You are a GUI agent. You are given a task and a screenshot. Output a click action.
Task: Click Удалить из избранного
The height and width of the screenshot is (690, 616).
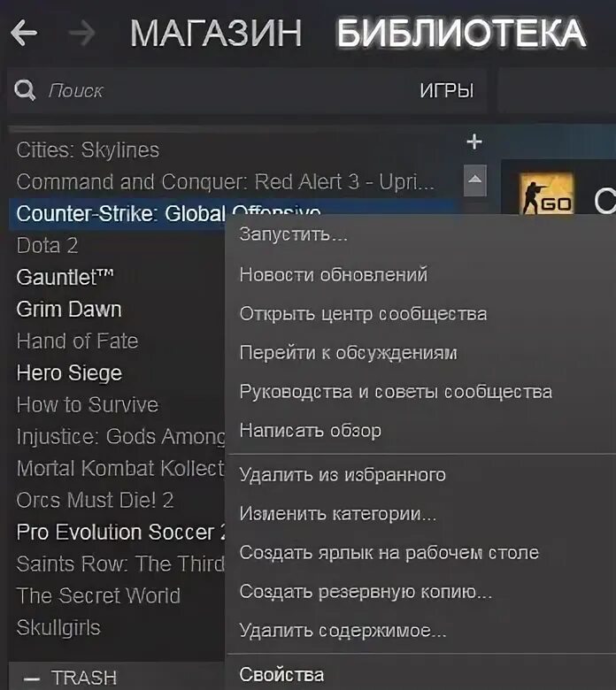tap(343, 475)
